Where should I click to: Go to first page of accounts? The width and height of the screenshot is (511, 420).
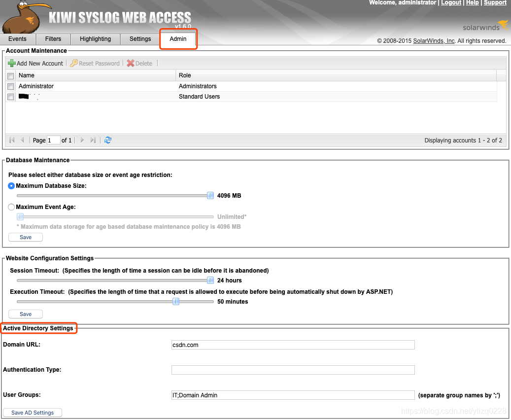[x=12, y=140]
